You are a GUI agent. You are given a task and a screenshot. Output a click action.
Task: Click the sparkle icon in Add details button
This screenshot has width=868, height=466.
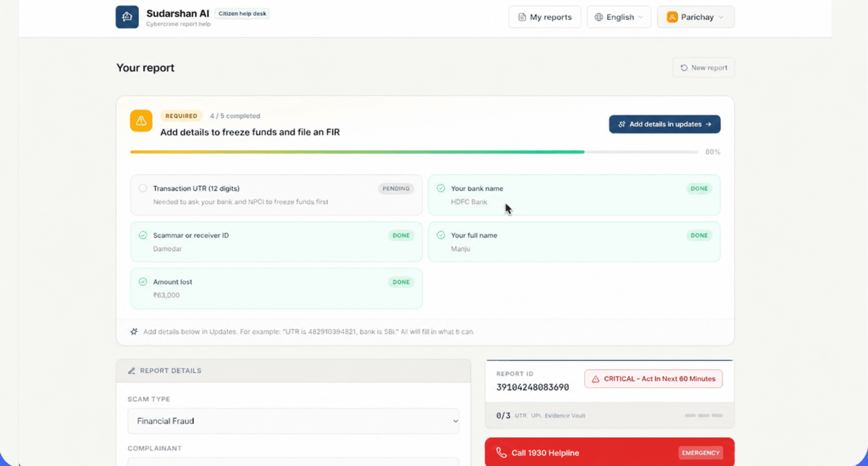click(622, 124)
